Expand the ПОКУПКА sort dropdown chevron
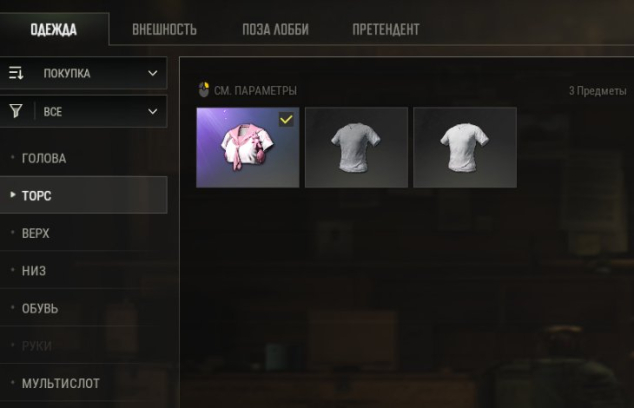Screen dimensions: 634x408 152,73
